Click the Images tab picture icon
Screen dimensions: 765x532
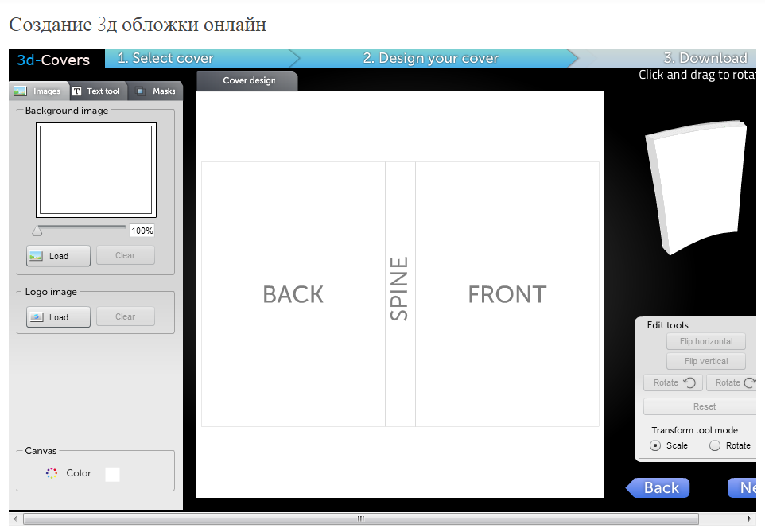click(x=20, y=91)
